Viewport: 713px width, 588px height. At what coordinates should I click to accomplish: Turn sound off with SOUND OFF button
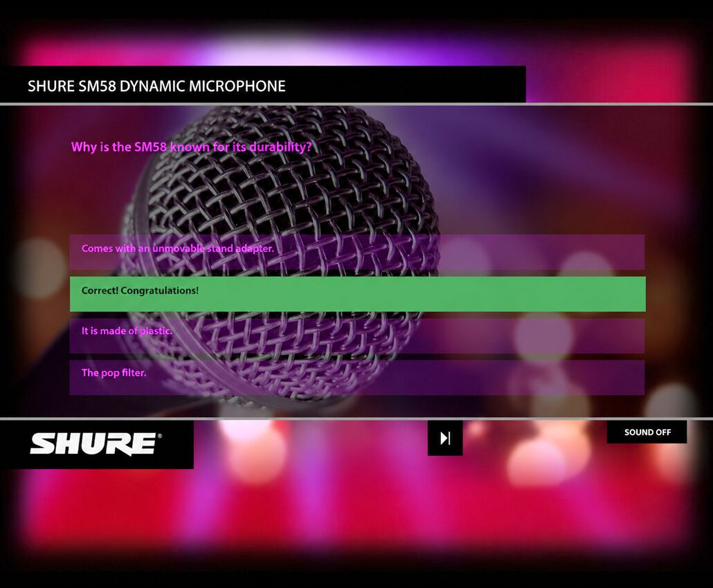pyautogui.click(x=647, y=432)
